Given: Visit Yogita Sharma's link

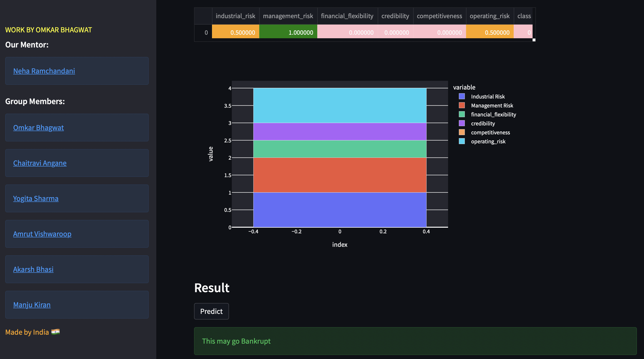Looking at the screenshot, I should [36, 198].
